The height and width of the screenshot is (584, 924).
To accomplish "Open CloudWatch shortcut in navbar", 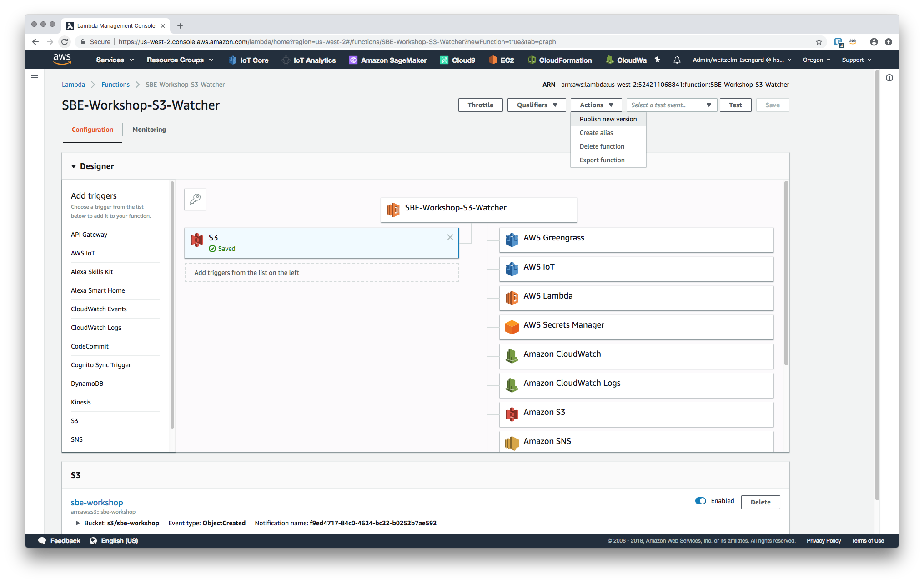I will [626, 60].
